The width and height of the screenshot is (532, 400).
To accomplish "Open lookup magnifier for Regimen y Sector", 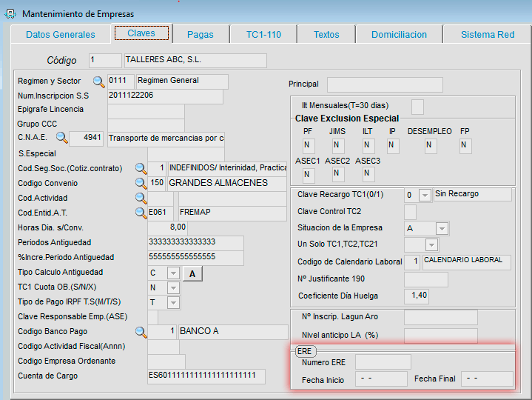I will 98,81.
